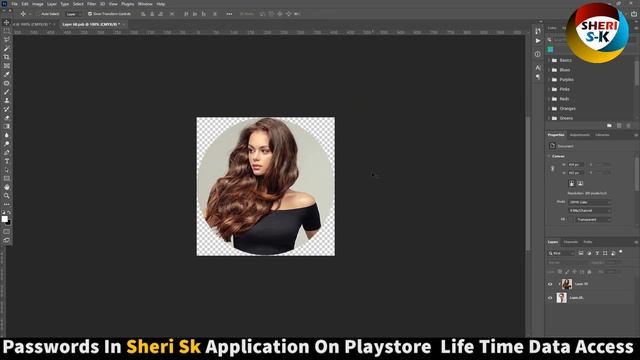Click the foreground color swatch
This screenshot has height=360, width=640.
click(x=4, y=219)
